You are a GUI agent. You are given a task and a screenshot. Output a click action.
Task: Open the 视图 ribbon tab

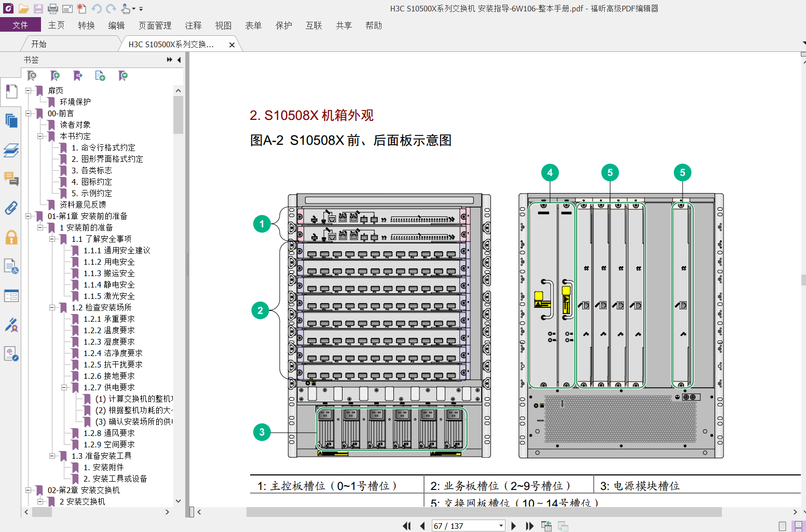[x=223, y=25]
